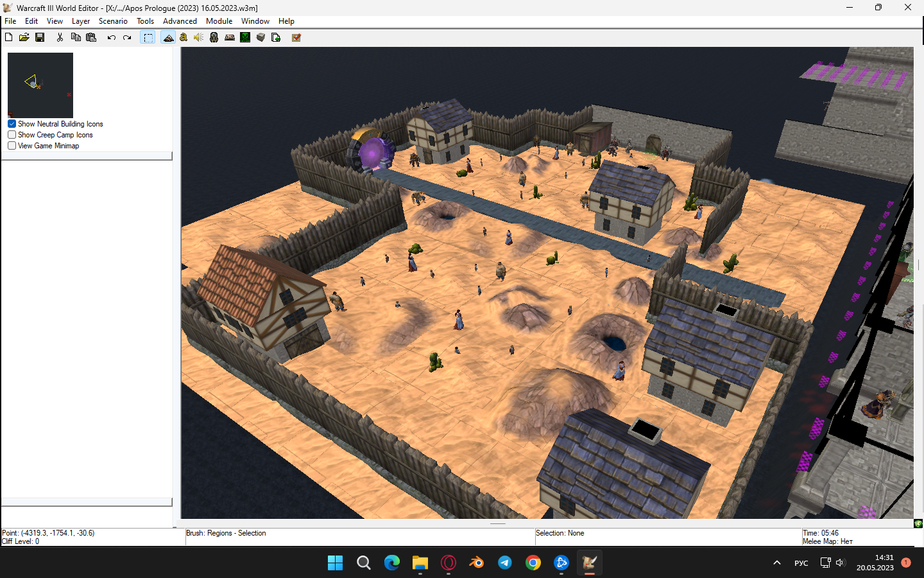Viewport: 924px width, 578px height.
Task: Undo the last action
Action: pyautogui.click(x=112, y=37)
